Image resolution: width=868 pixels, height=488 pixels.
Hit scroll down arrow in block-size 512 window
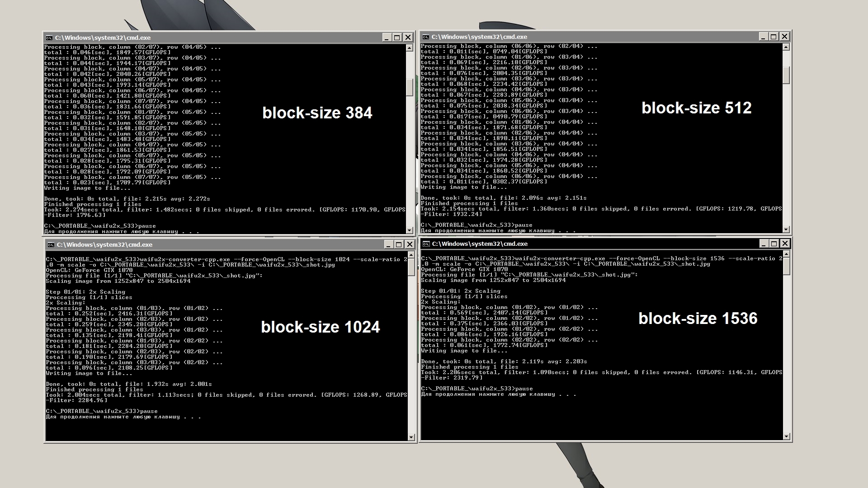click(786, 230)
